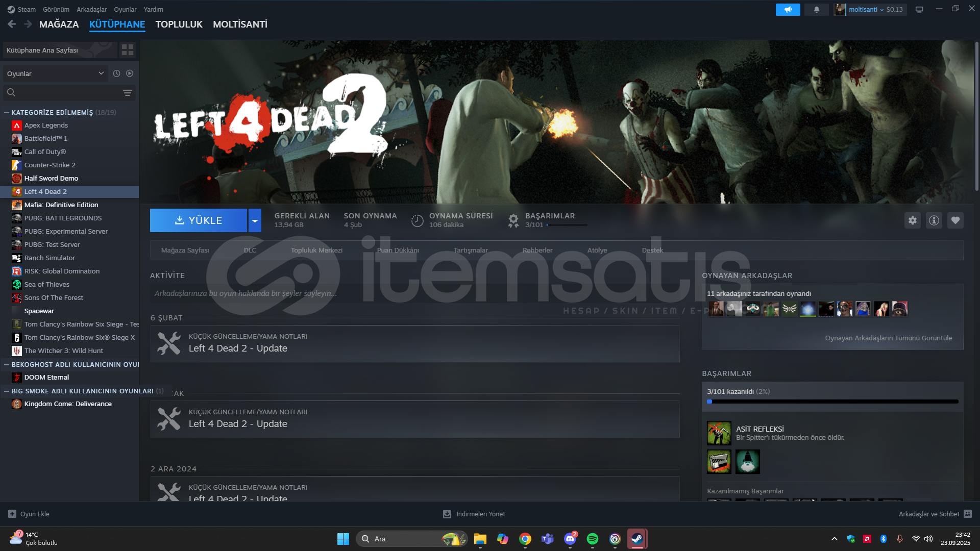Collapse the KATEGORİZE EDİLMEMİŞ category
Viewport: 980px width, 551px height.
pos(7,112)
